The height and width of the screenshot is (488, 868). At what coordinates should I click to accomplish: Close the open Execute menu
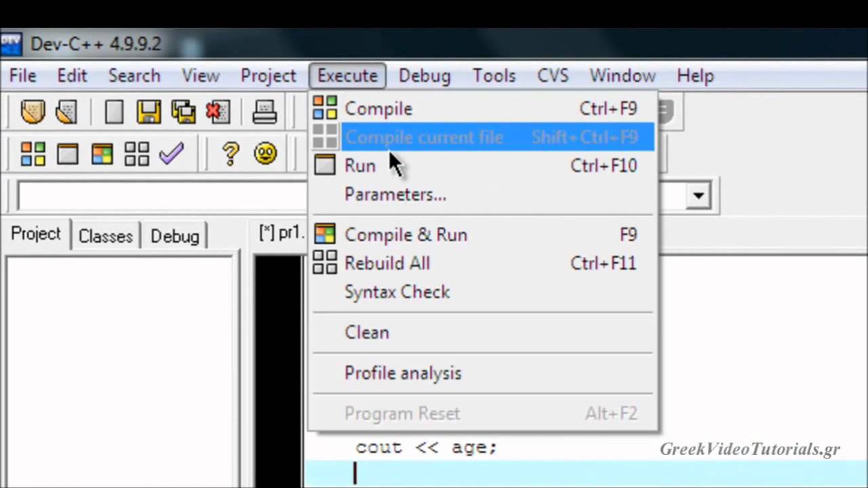(347, 76)
